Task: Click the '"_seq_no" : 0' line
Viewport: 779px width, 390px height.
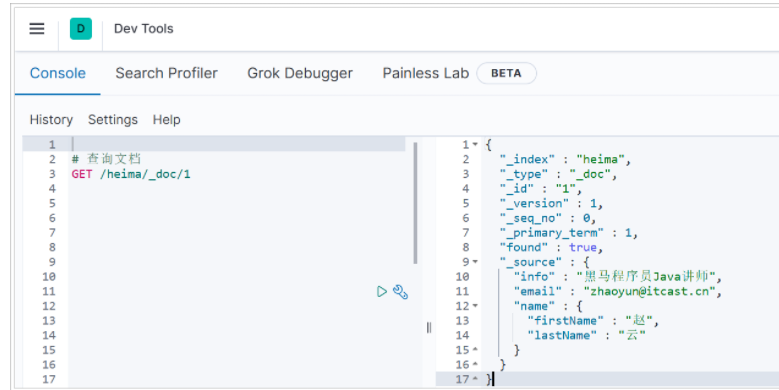Action: click(x=547, y=218)
